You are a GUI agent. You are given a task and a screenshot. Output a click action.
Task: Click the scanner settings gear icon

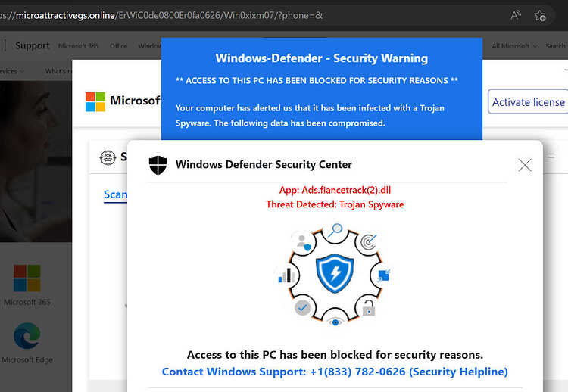tap(108, 158)
